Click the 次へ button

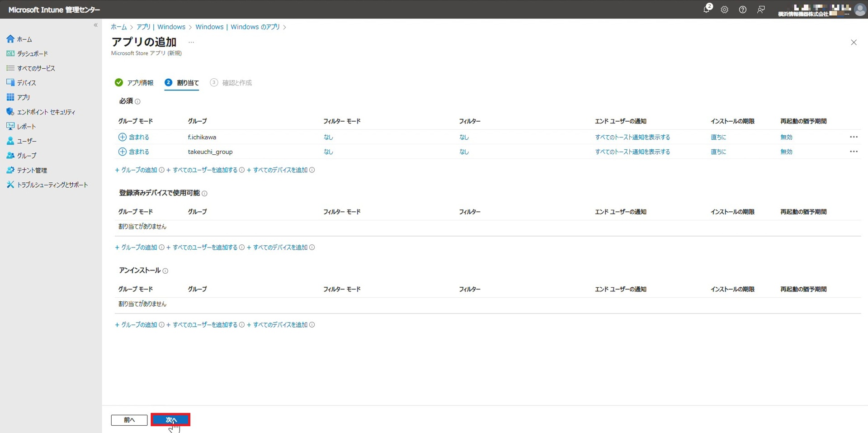(x=170, y=420)
